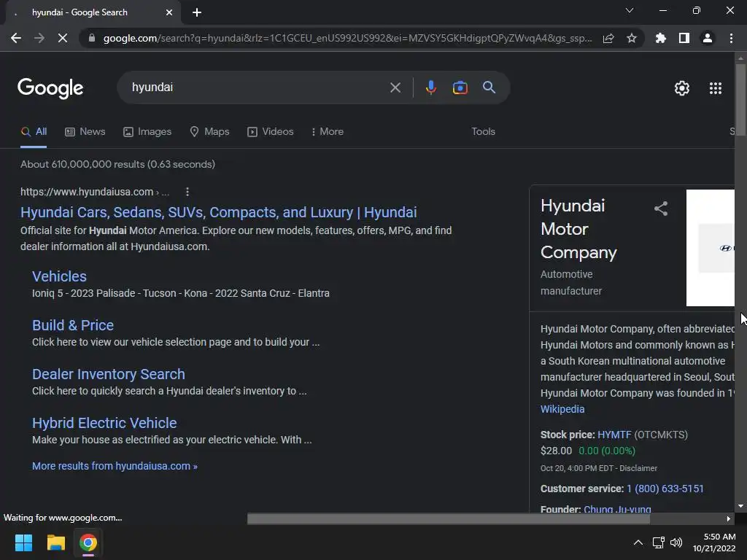
Task: Close the hyundai Google Search tab
Action: pyautogui.click(x=169, y=12)
